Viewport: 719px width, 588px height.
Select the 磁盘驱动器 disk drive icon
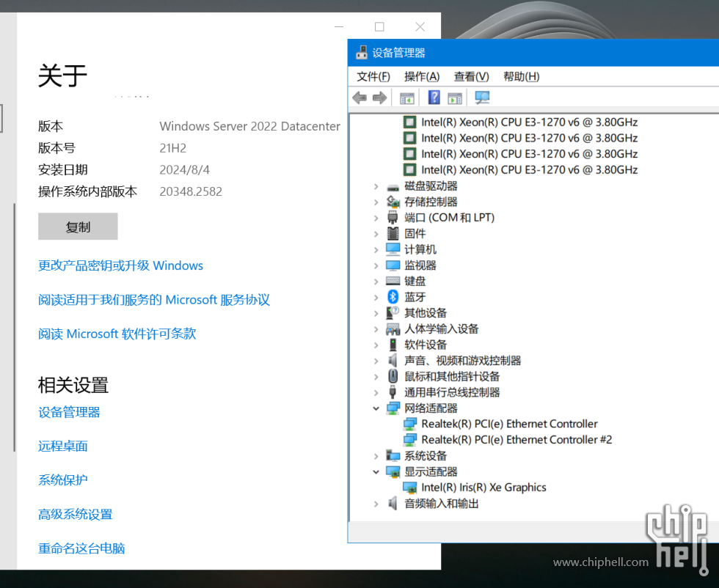(393, 187)
